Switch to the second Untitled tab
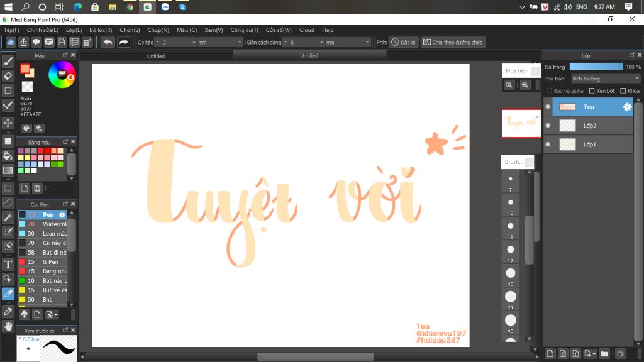The image size is (644, 362). (309, 55)
